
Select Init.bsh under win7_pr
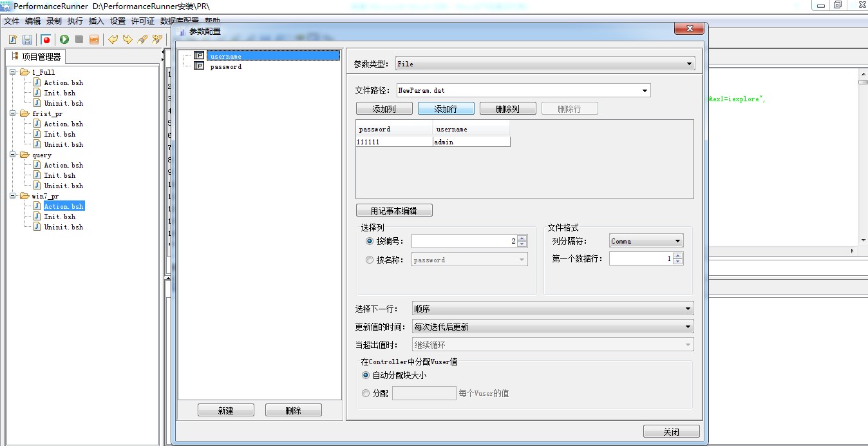coord(61,217)
